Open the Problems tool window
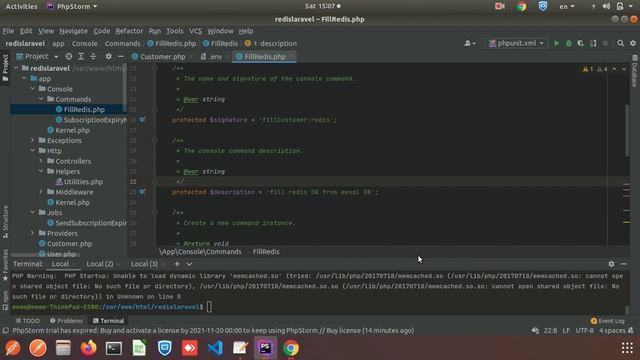 (66, 321)
